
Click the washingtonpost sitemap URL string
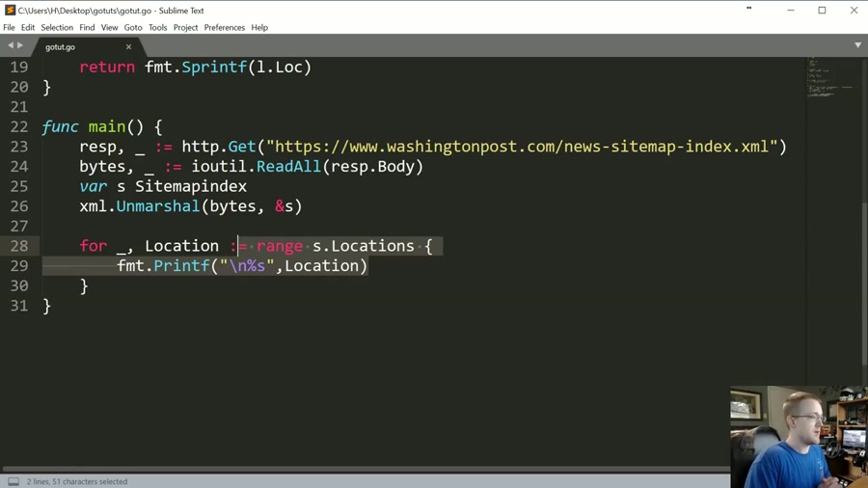tap(522, 147)
